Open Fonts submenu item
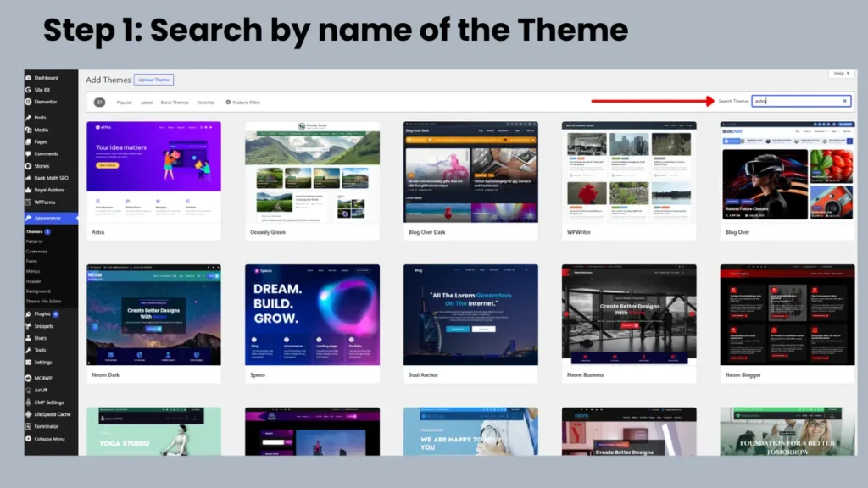868x488 pixels. 31,261
